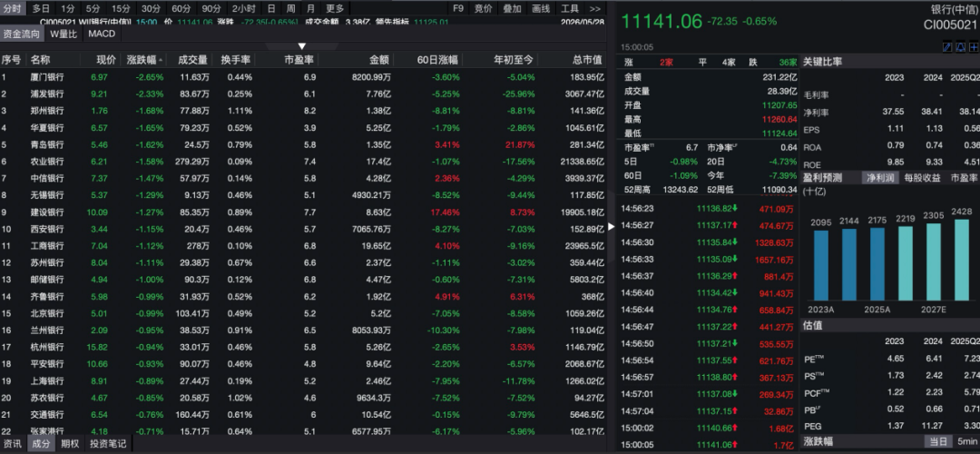The height and width of the screenshot is (454, 980).
Task: Switch to the 月 monthly period tab
Action: tap(310, 9)
